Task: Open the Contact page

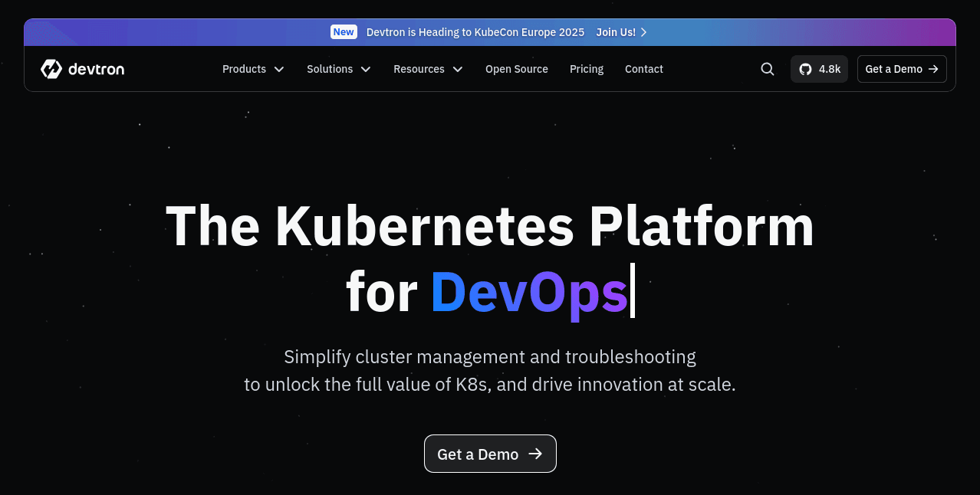Action: tap(644, 69)
